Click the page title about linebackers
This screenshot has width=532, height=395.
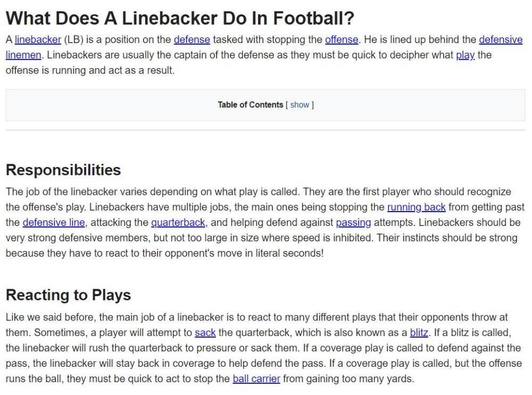point(180,18)
